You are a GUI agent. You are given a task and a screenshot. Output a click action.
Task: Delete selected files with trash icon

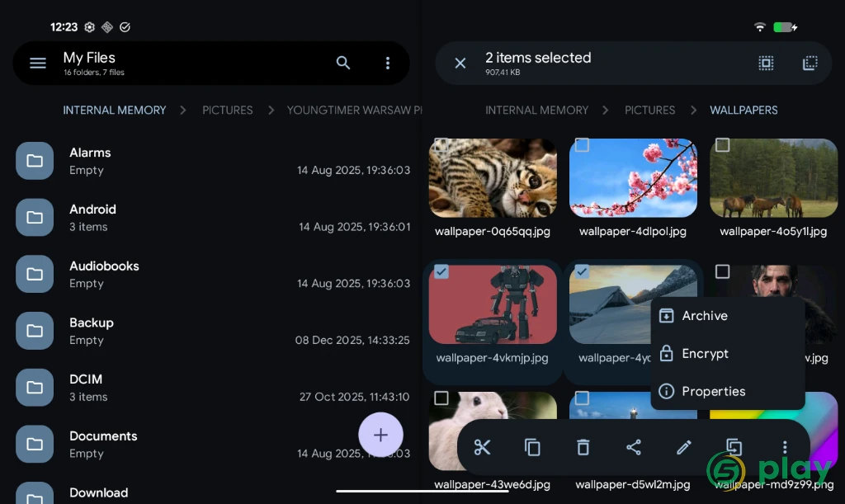click(x=583, y=447)
